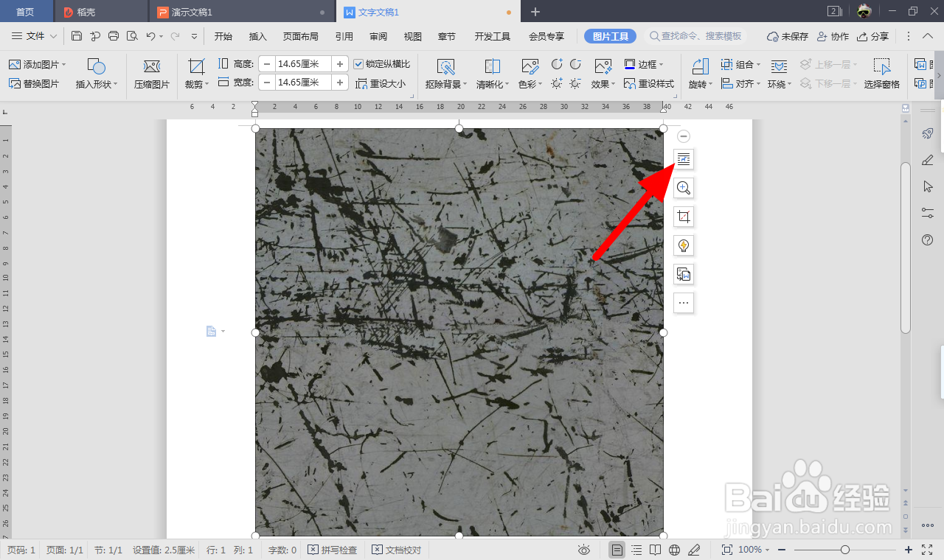Click the width minus stepper button
Screen dimensions: 944x560
(267, 83)
